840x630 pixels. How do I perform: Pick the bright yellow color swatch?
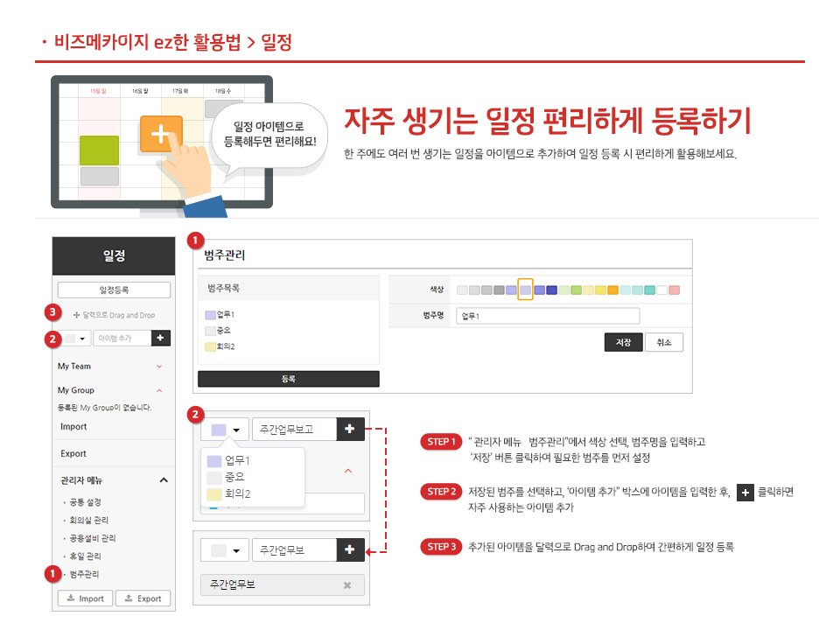pyautogui.click(x=600, y=290)
